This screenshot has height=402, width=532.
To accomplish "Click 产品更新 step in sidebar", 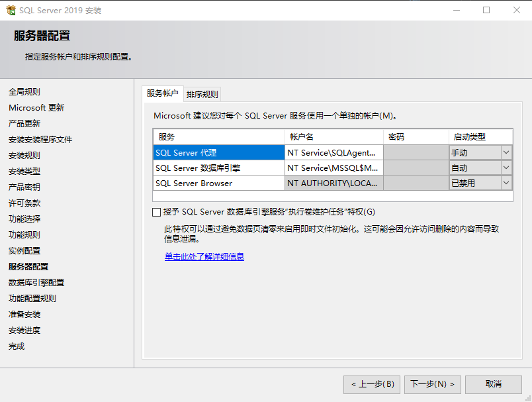I will [x=24, y=124].
